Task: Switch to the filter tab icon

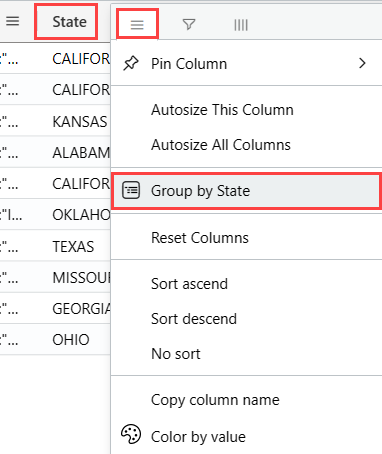Action: (x=189, y=24)
